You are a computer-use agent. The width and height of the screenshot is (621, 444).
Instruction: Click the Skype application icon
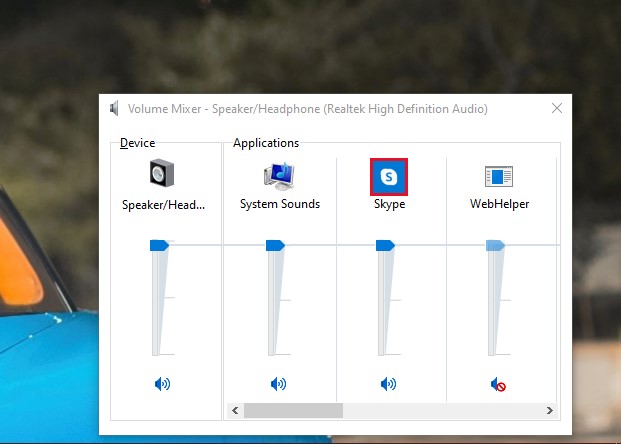pos(389,177)
